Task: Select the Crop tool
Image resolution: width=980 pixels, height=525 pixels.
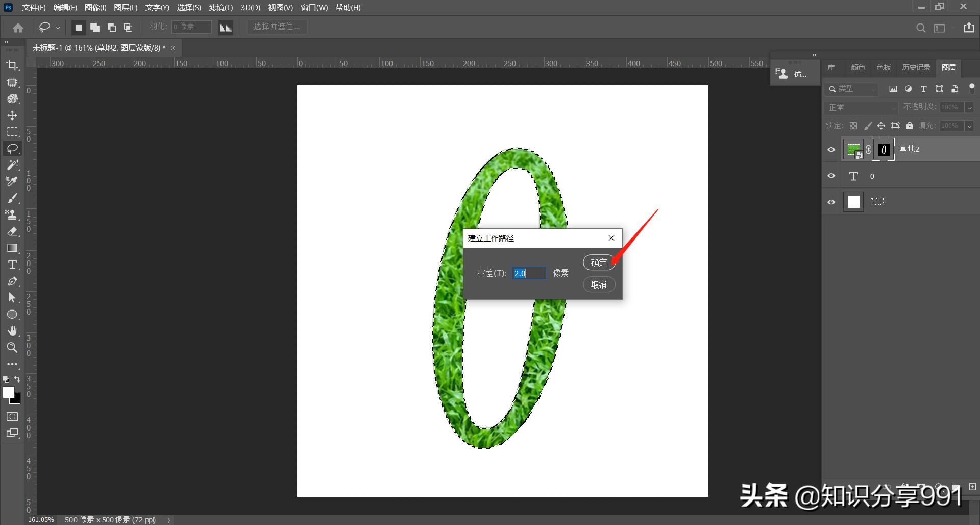Action: (x=12, y=65)
